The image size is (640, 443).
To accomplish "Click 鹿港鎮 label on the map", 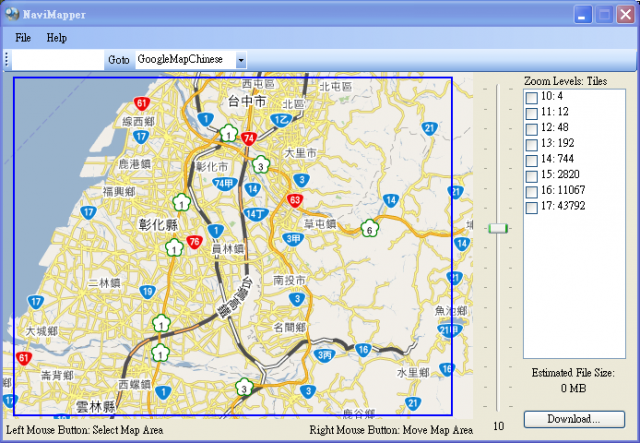I will 135,164.
